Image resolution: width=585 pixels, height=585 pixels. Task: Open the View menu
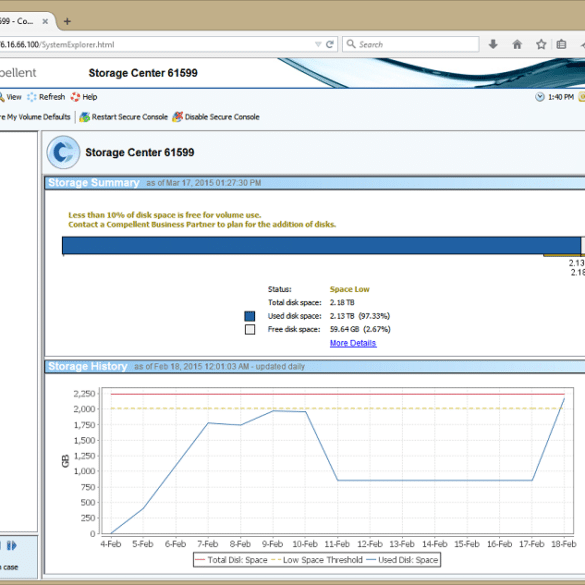11,97
